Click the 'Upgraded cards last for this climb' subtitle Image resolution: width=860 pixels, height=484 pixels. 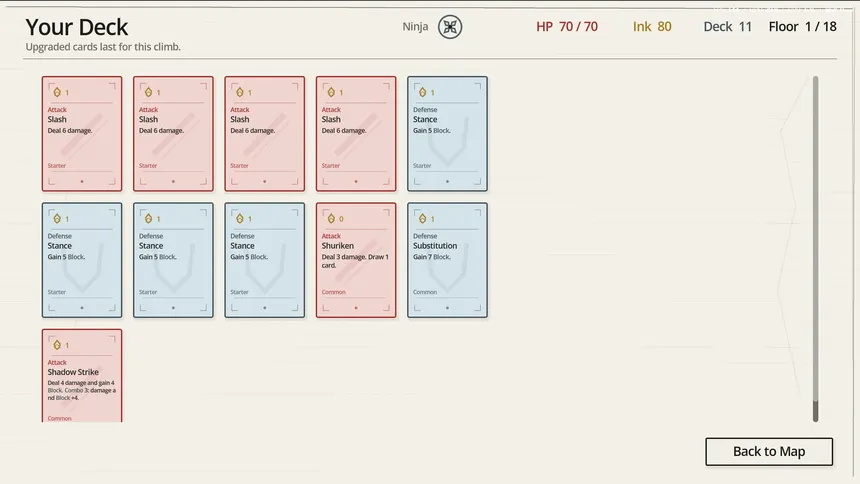click(103, 47)
